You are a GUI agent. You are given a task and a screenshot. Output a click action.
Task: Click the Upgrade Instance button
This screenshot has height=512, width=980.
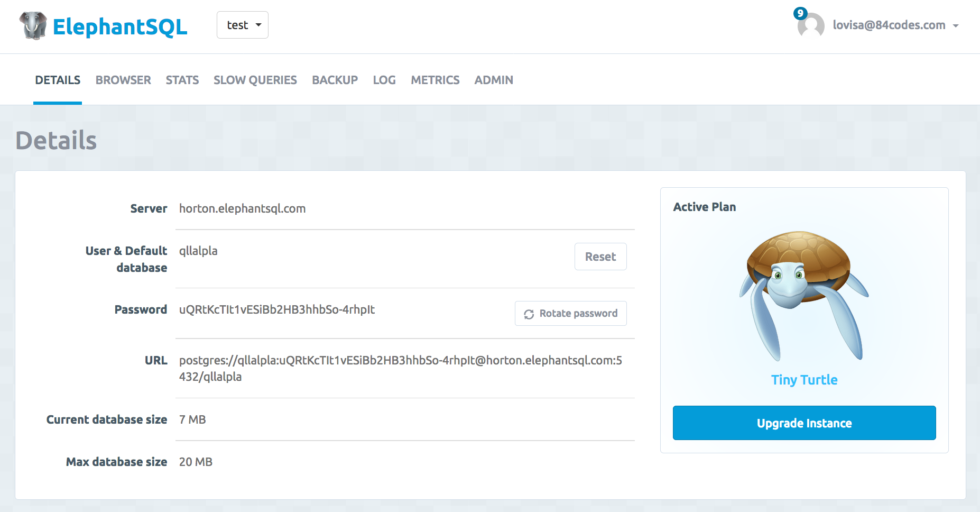804,423
